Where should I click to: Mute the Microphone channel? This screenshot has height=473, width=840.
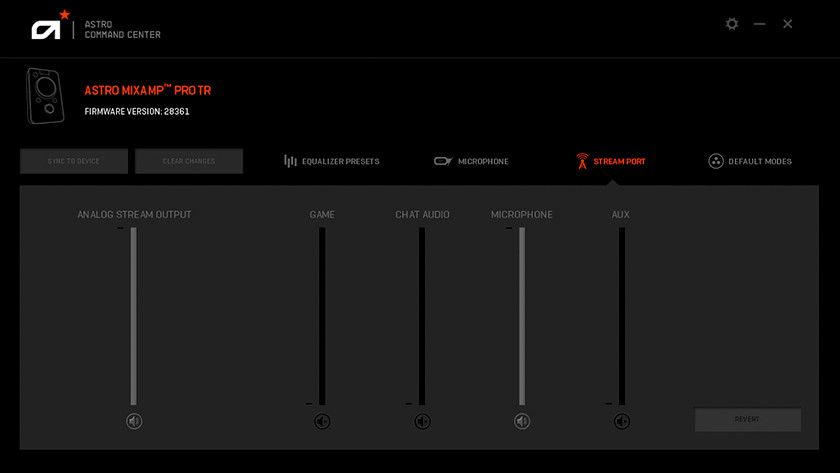tap(522, 421)
